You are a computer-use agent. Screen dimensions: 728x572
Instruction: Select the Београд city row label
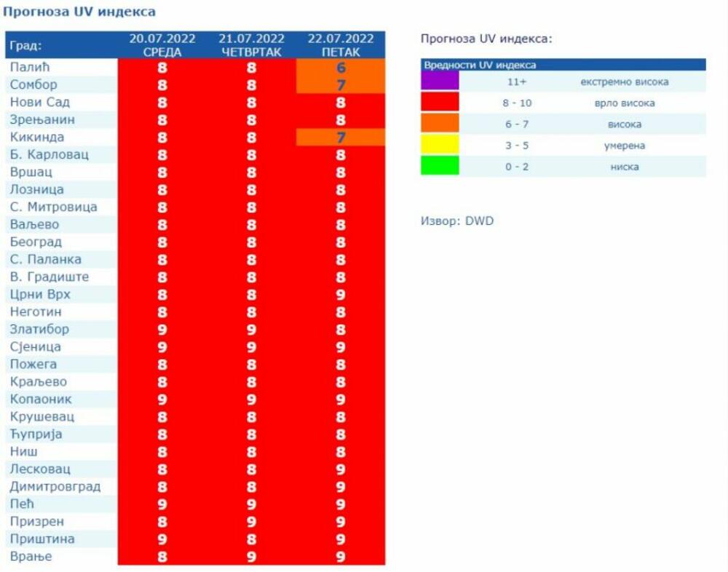pyautogui.click(x=36, y=242)
